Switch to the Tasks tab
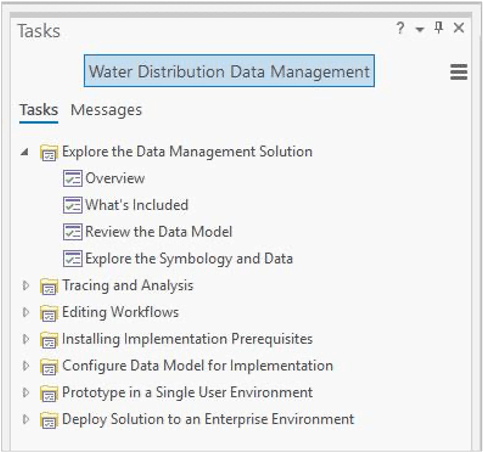This screenshot has width=483, height=452. tap(39, 110)
